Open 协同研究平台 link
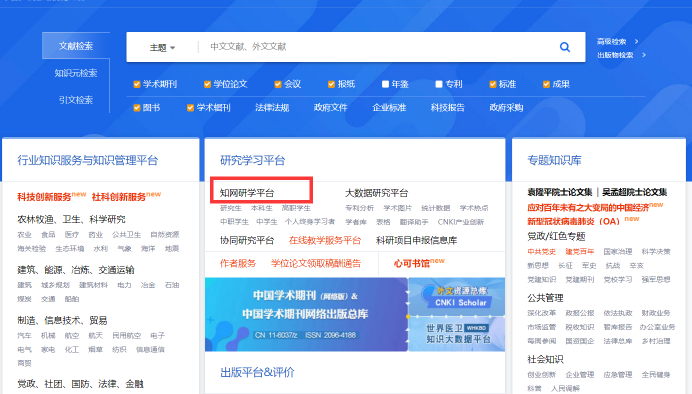The image size is (692, 394). point(247,240)
